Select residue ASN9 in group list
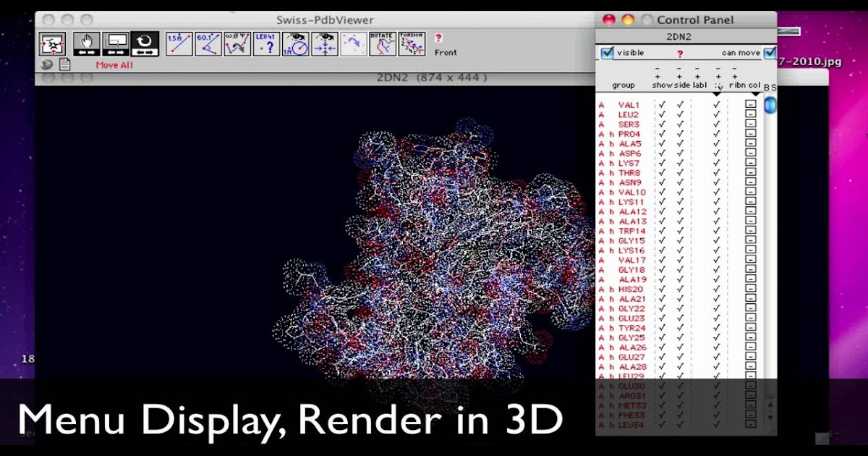The height and width of the screenshot is (456, 868). (x=630, y=182)
